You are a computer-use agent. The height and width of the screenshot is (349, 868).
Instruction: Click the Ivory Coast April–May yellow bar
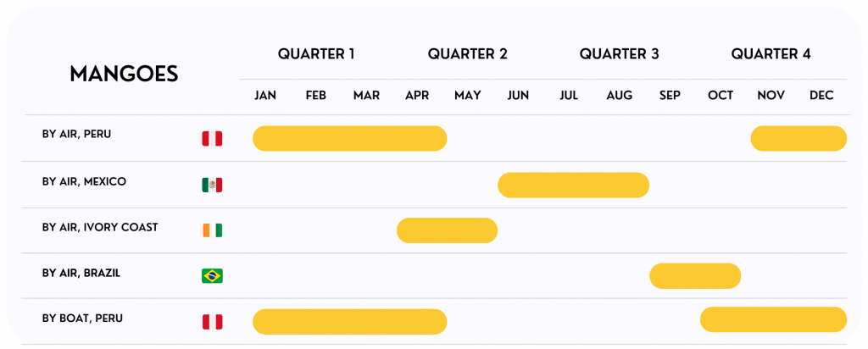447,230
